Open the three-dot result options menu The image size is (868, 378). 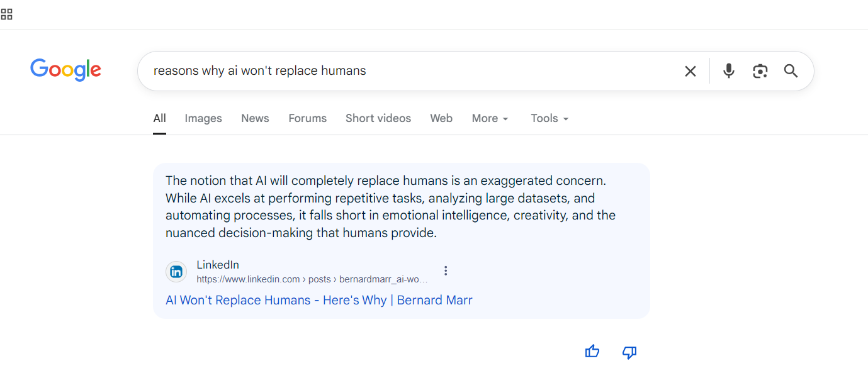[446, 271]
